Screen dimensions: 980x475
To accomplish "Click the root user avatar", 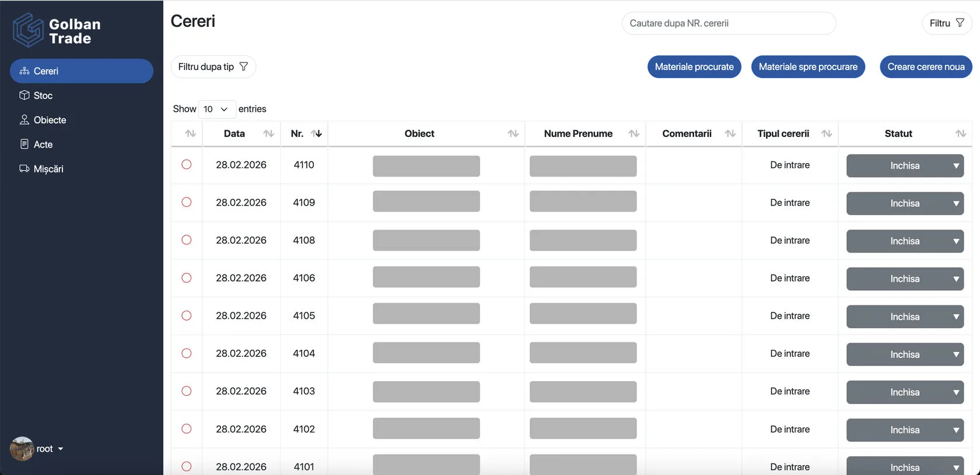I will [22, 449].
